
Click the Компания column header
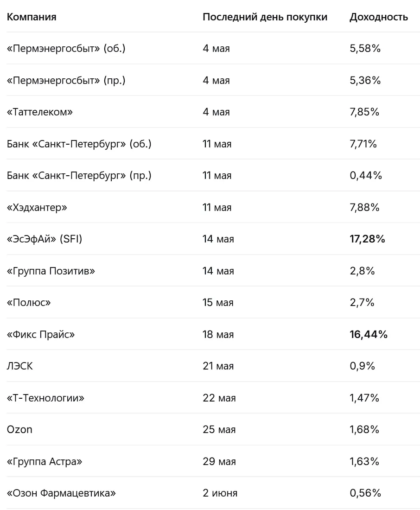32,17
